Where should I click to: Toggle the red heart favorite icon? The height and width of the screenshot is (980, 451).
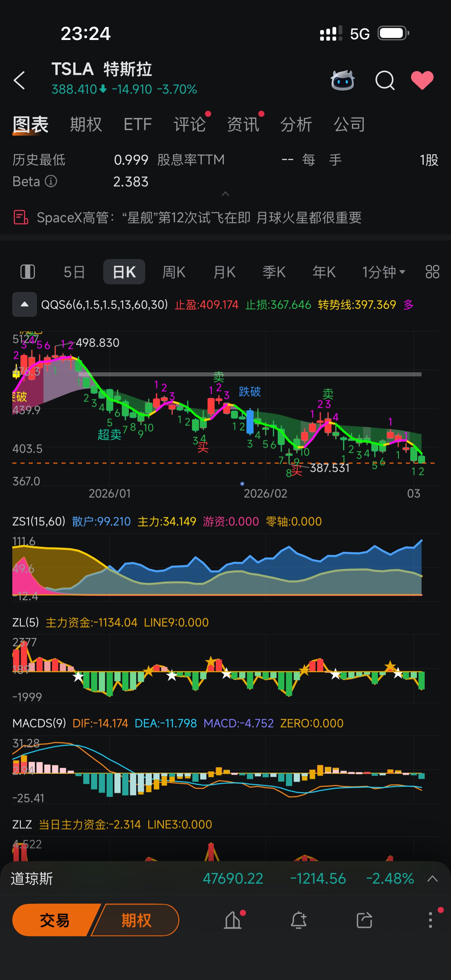(x=422, y=80)
